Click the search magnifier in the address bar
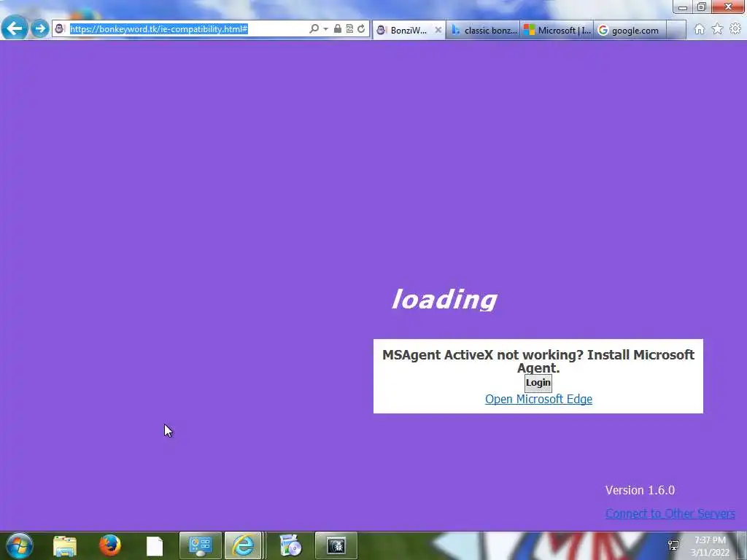747x560 pixels. pos(314,29)
